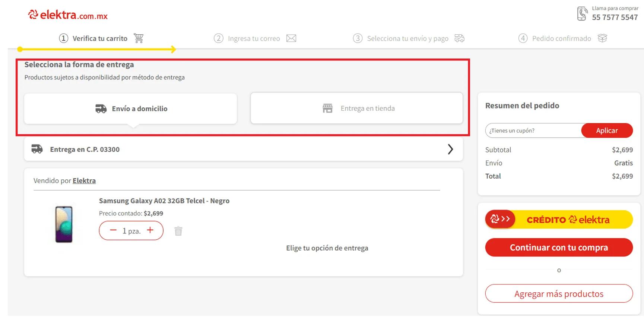Decrease quantity with the minus button
This screenshot has height=321, width=644.
(113, 230)
